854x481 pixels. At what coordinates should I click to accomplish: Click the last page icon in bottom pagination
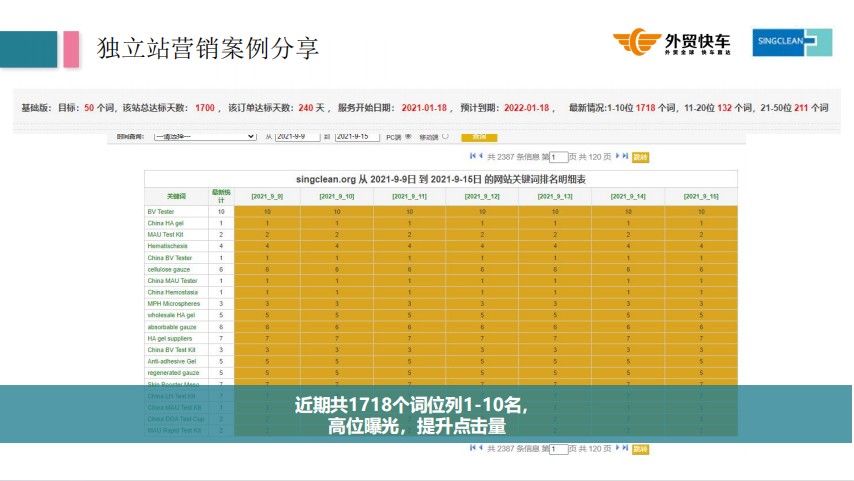coord(626,449)
